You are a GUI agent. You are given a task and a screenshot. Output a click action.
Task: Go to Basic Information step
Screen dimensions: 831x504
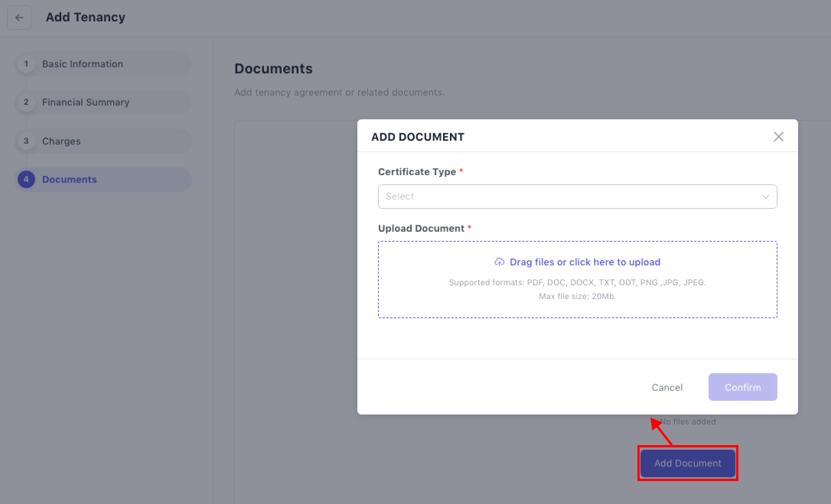(82, 64)
